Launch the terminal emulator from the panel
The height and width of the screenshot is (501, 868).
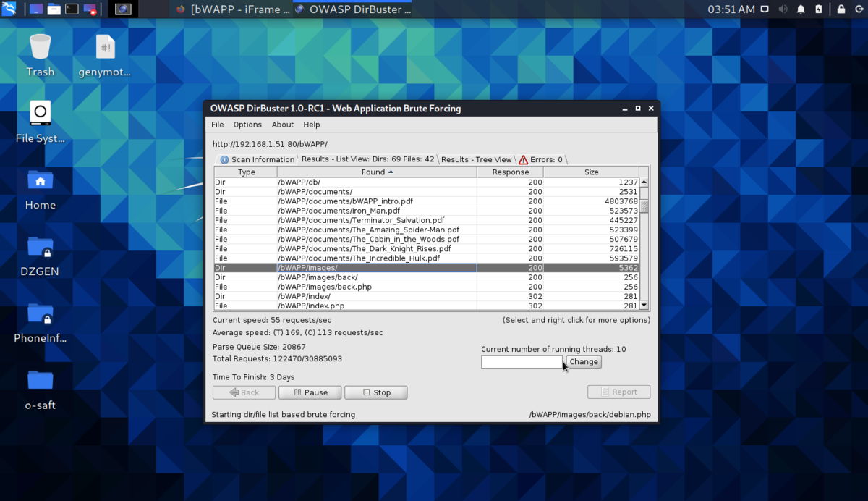click(72, 9)
